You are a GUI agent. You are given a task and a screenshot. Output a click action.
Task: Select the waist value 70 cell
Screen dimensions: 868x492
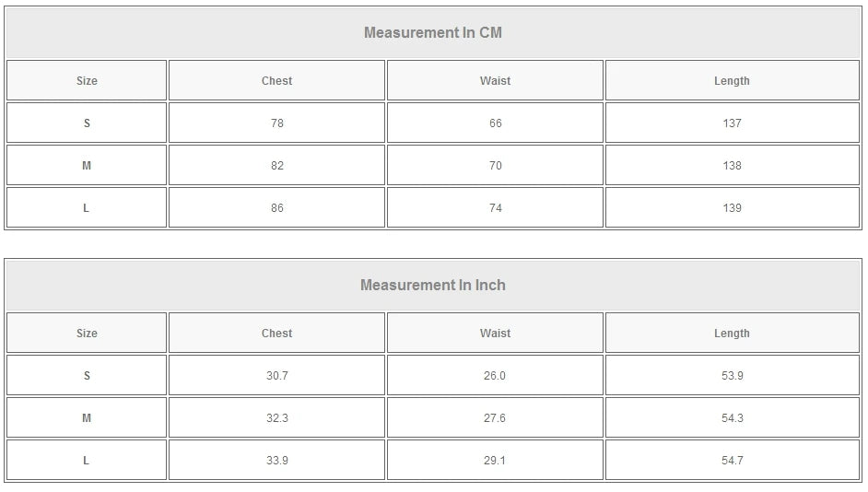[496, 166]
